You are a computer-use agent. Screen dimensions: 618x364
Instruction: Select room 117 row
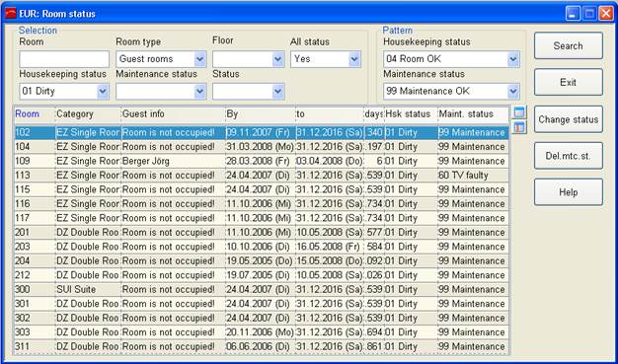[x=262, y=218]
